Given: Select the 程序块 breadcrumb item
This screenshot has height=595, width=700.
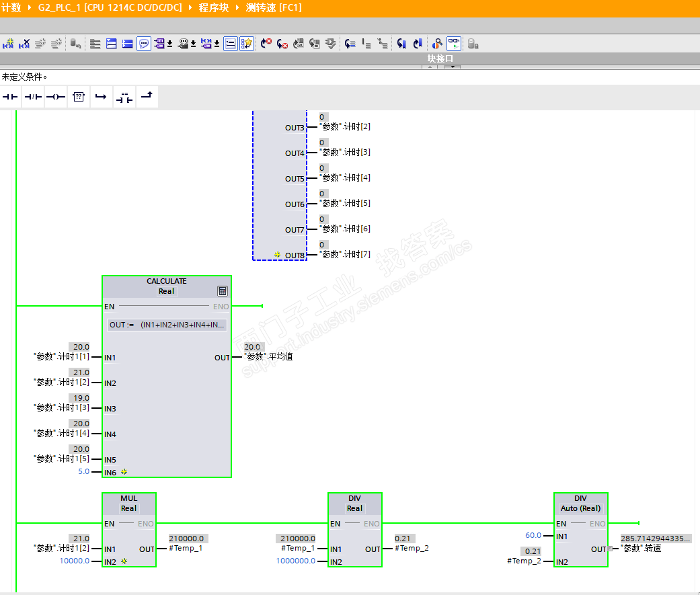Looking at the screenshot, I should click(213, 7).
